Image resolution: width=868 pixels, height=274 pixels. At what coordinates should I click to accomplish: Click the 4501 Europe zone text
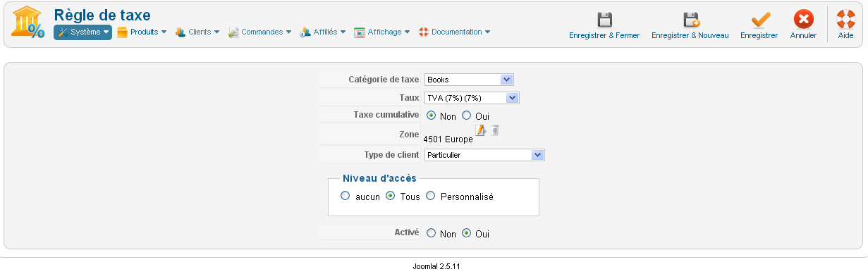click(448, 139)
